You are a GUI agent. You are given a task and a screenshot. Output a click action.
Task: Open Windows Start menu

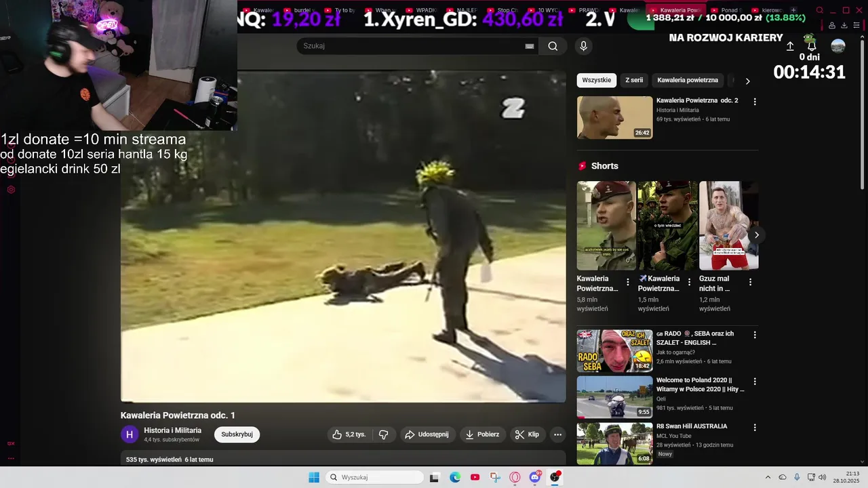[x=314, y=477]
